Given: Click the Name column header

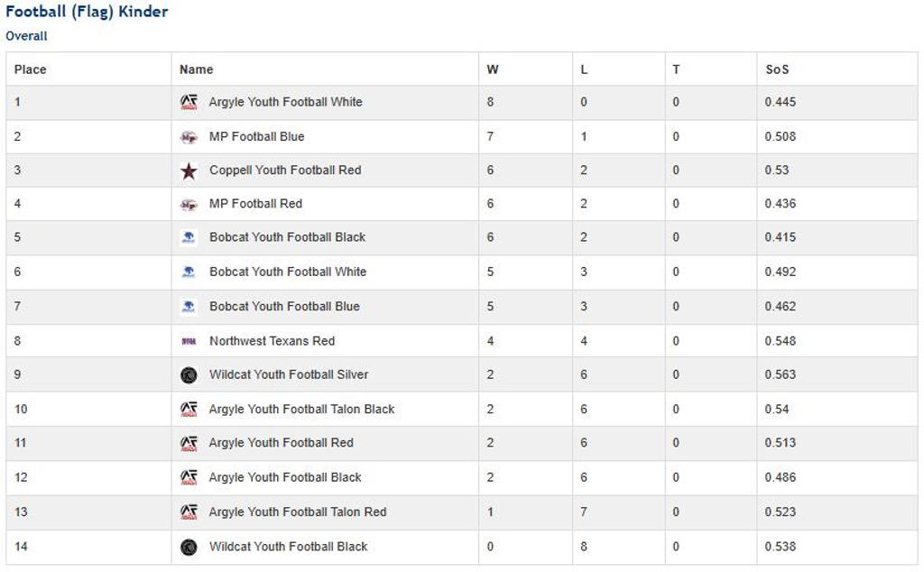Looking at the screenshot, I should [x=196, y=69].
